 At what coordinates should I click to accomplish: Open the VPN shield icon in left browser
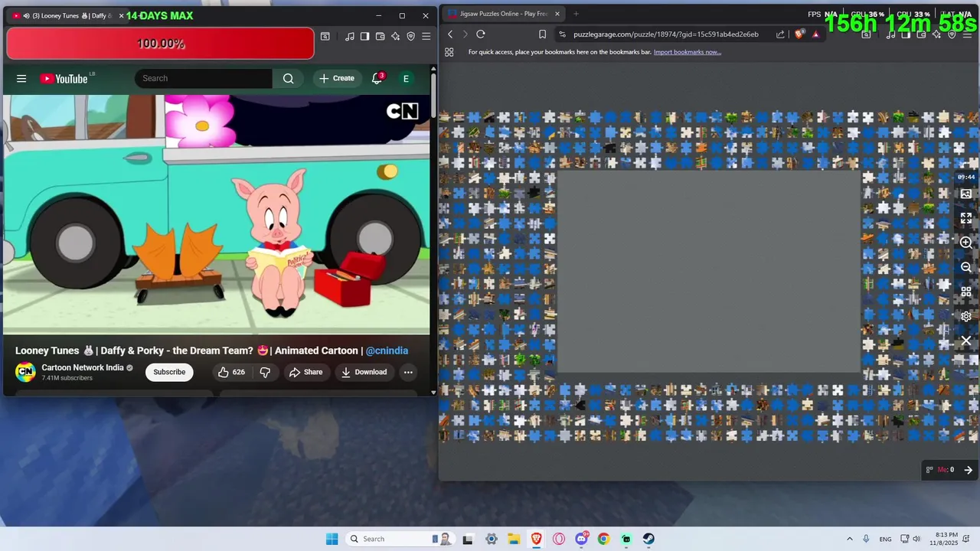411,36
